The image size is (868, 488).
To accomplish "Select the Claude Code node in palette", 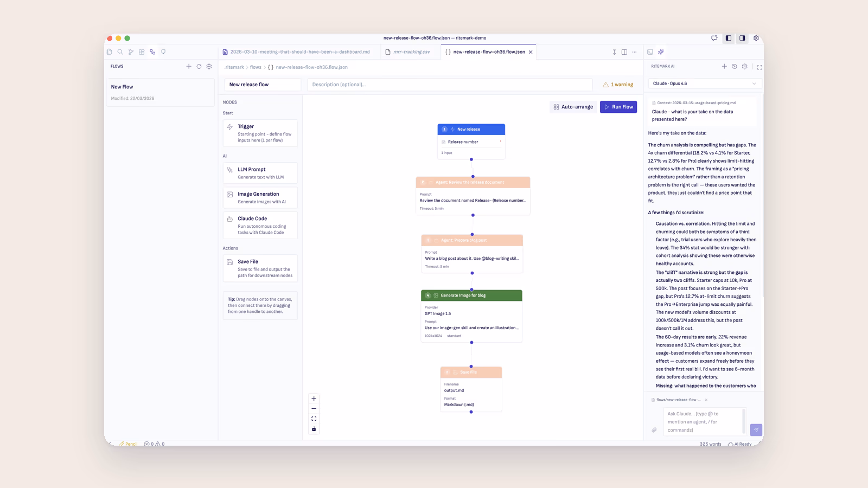I will 260,225.
